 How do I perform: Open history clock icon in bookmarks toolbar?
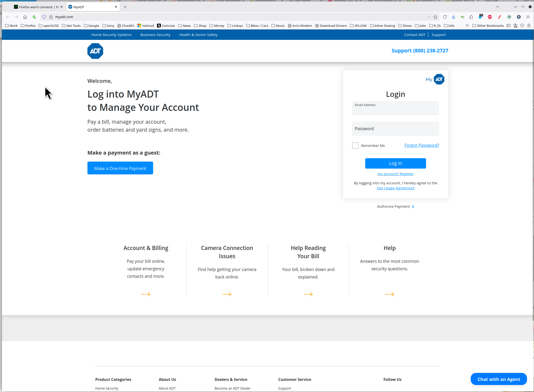coord(522,26)
